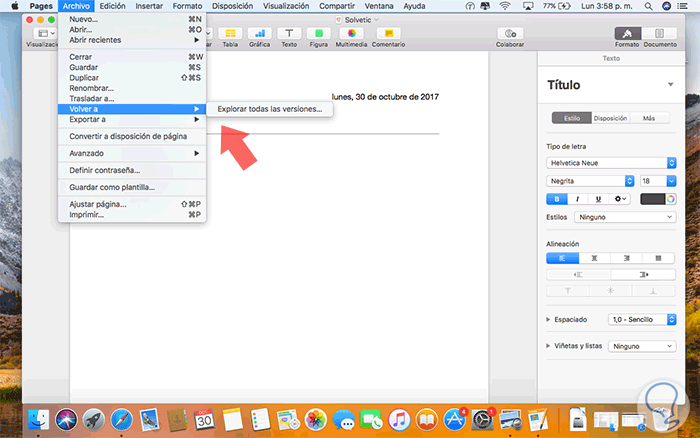Align text vertically to bottom
Screen dimensions: 700x438
[653, 291]
